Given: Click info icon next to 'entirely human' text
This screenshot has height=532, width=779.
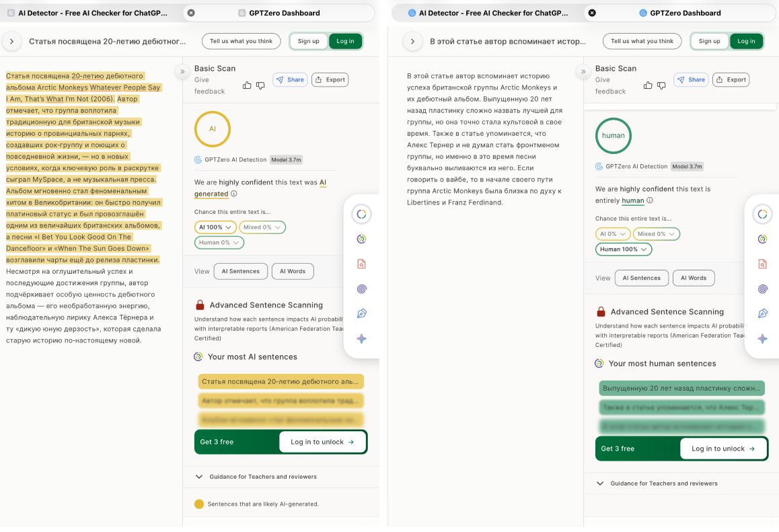Looking at the screenshot, I should tap(650, 200).
